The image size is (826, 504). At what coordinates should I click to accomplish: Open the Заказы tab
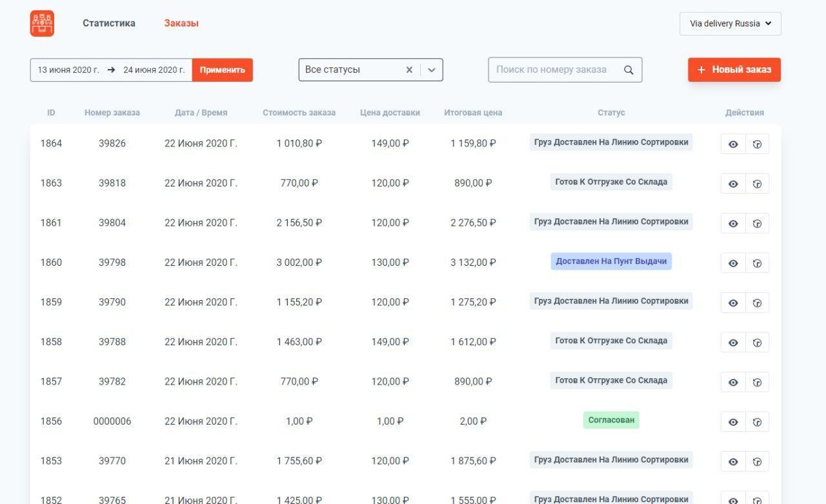coord(181,23)
